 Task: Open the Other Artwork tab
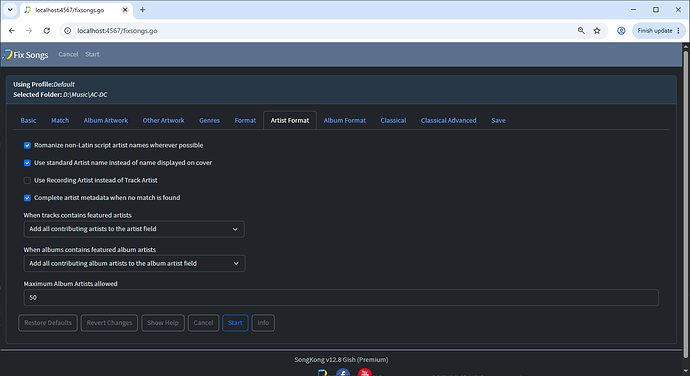click(163, 120)
